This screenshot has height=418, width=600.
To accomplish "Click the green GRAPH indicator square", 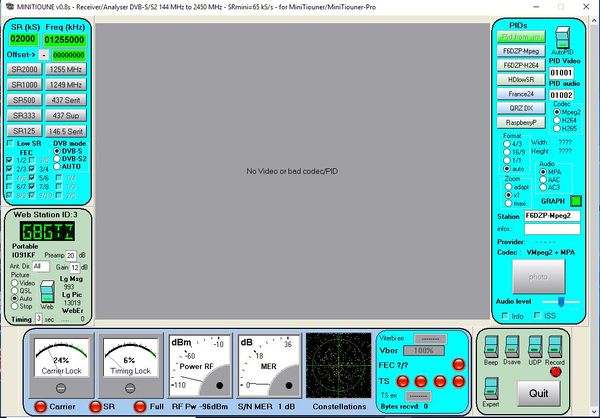I will [575, 201].
